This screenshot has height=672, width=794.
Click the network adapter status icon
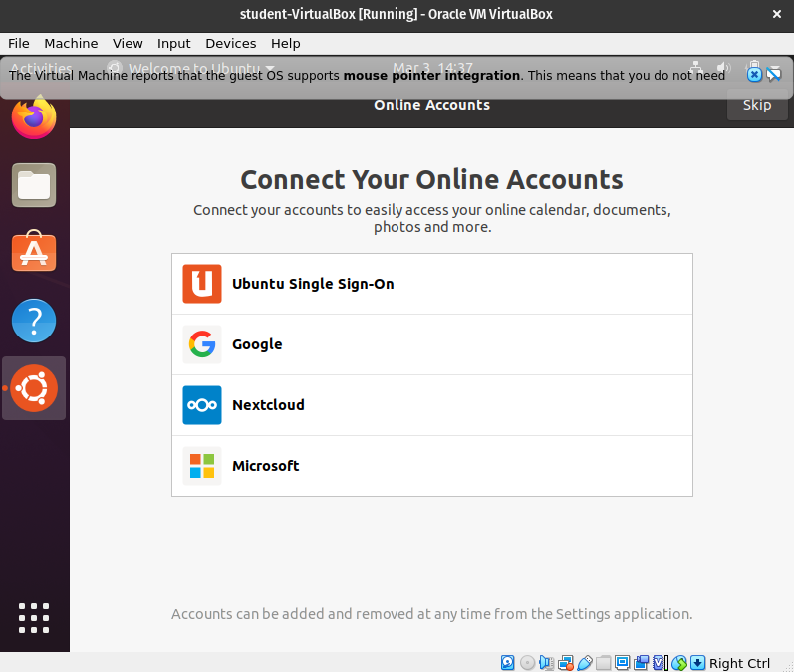pos(566,663)
